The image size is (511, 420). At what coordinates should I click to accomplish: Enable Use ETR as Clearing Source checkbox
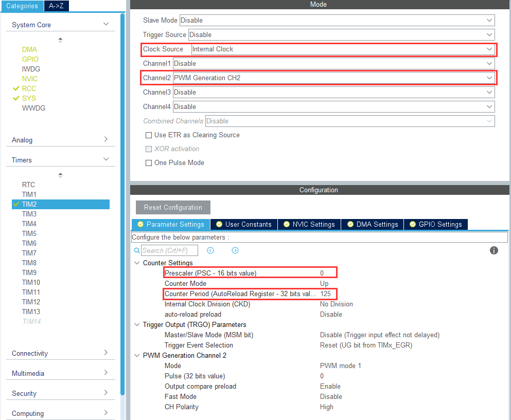click(x=149, y=135)
